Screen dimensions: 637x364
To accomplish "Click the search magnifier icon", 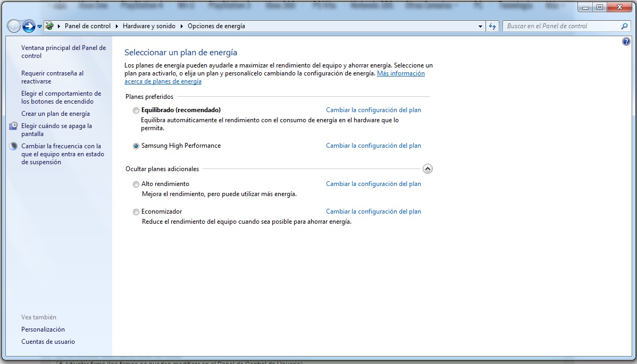I will (624, 26).
